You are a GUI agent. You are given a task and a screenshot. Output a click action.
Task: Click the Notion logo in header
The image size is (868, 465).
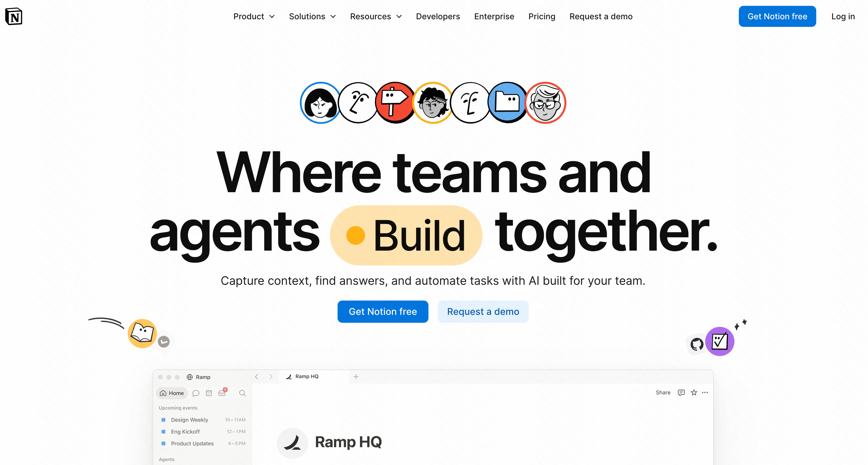pyautogui.click(x=14, y=16)
